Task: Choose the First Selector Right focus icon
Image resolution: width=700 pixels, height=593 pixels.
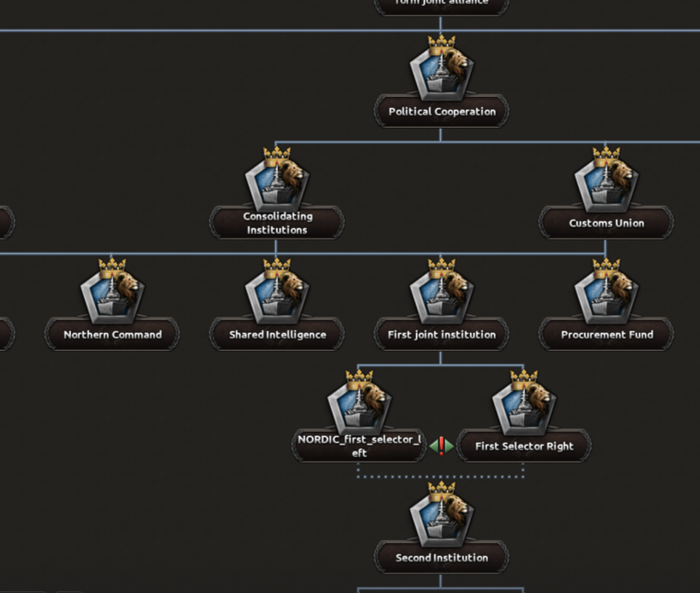Action: coord(524,403)
